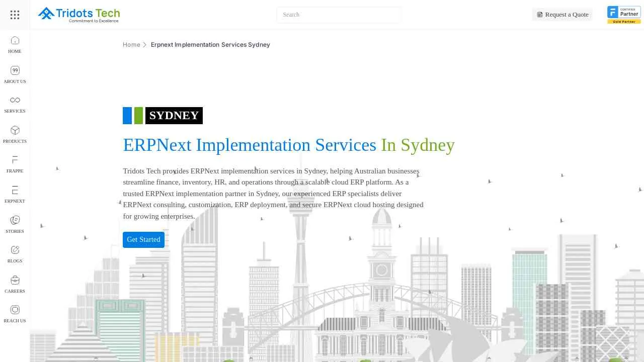This screenshot has height=362, width=644.
Task: Open Products in the sidebar
Action: pos(15,134)
